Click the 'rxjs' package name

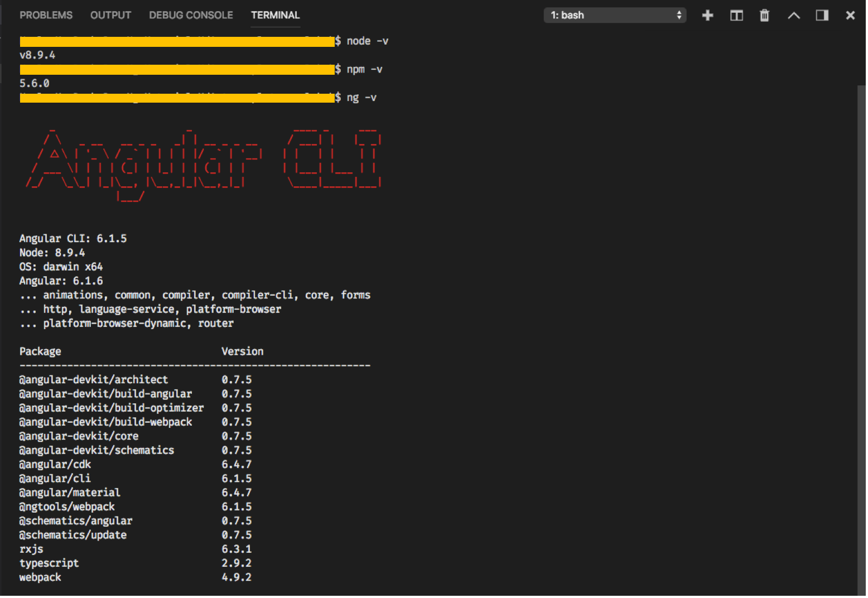pyautogui.click(x=31, y=549)
